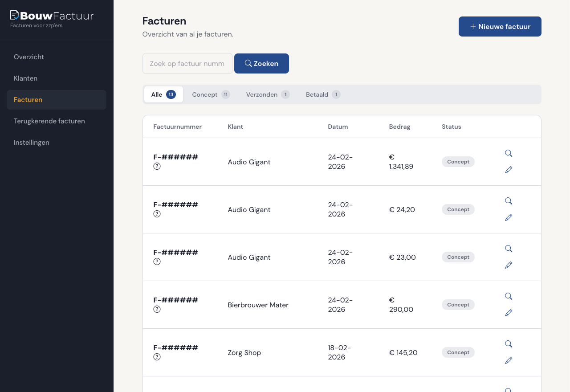
Task: Open Klanten in the sidebar
Action: [25, 78]
